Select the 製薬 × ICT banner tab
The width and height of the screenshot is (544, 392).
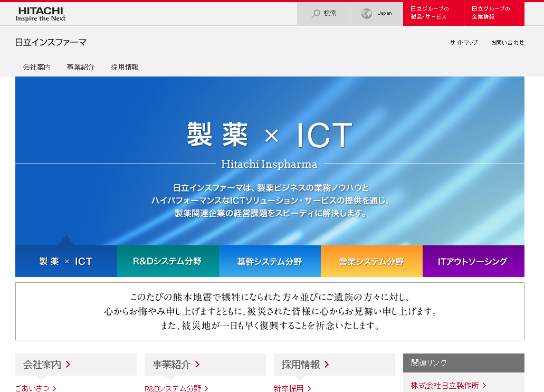(66, 261)
